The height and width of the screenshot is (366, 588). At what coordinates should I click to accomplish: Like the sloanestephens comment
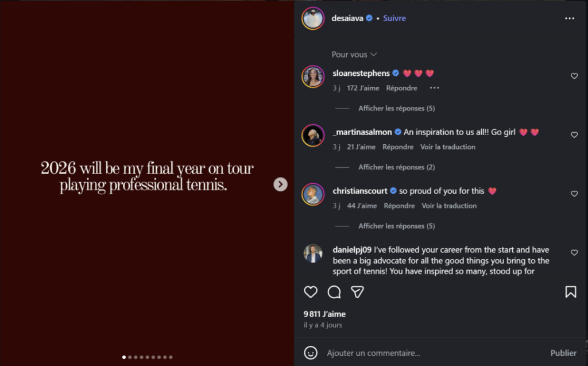pyautogui.click(x=574, y=76)
